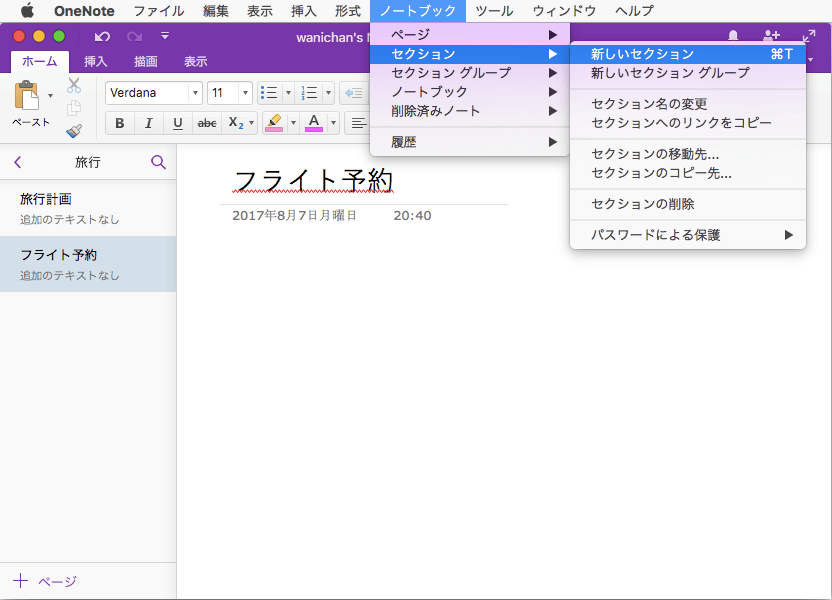Choose セクション名の変更

(688, 103)
